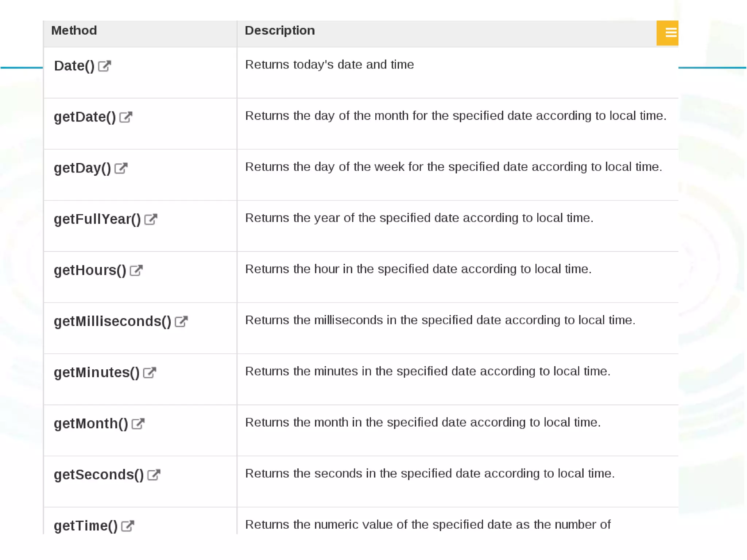The image size is (747, 560).
Task: Click the Method column header
Action: pyautogui.click(x=74, y=31)
